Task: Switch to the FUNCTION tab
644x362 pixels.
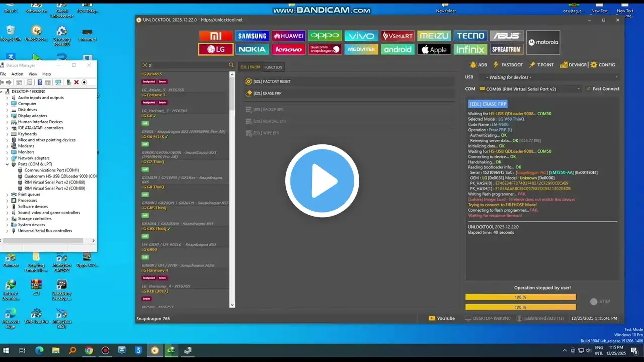Action: pyautogui.click(x=273, y=67)
